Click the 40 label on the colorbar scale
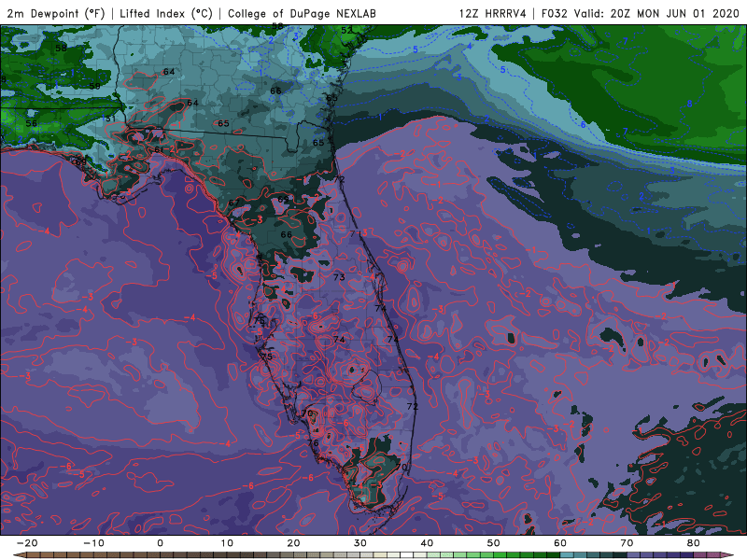Image resolution: width=747 pixels, height=560 pixels. 427,543
